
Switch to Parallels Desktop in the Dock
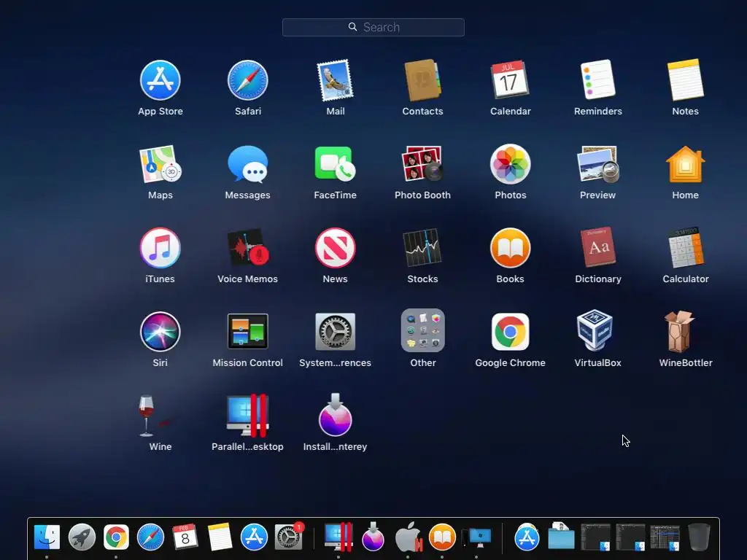338,537
